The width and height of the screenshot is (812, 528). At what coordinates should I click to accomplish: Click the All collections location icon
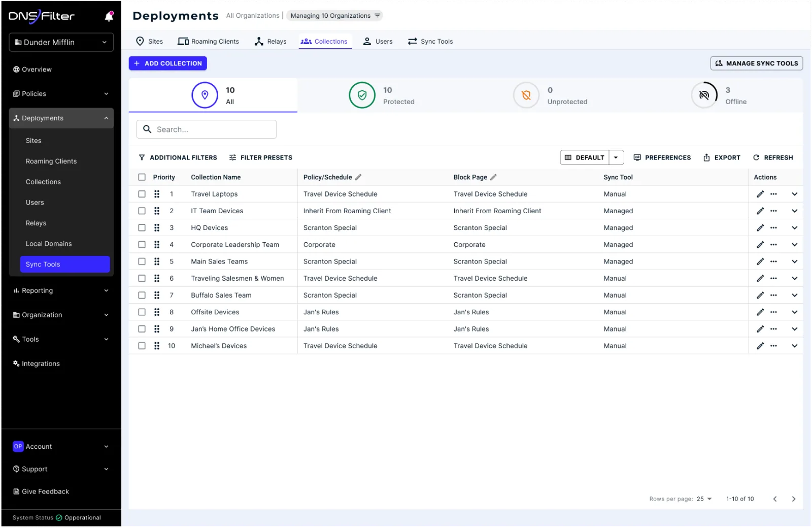[205, 95]
